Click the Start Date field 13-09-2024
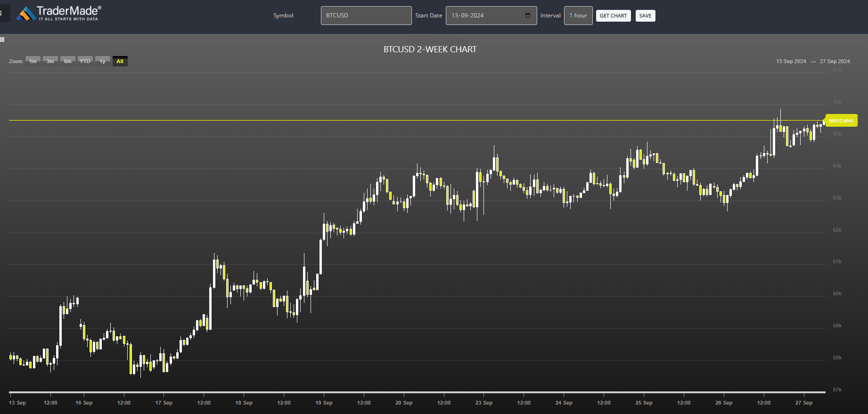The width and height of the screenshot is (868, 414). pyautogui.click(x=491, y=16)
